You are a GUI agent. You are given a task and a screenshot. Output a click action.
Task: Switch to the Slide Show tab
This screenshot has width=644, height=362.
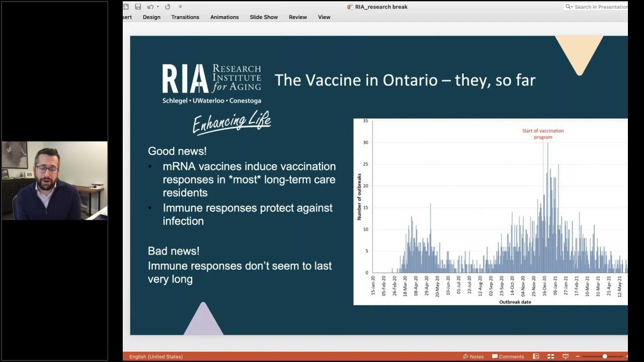tap(264, 17)
